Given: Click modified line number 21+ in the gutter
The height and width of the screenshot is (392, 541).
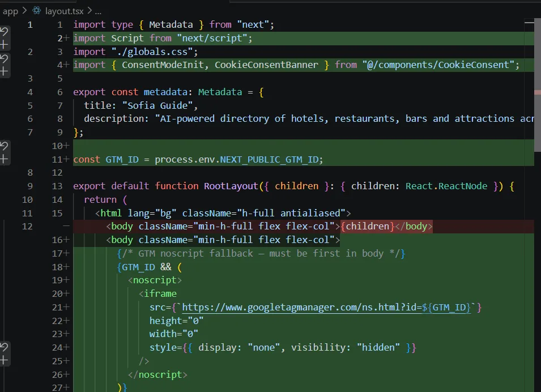Looking at the screenshot, I should click(x=61, y=308).
